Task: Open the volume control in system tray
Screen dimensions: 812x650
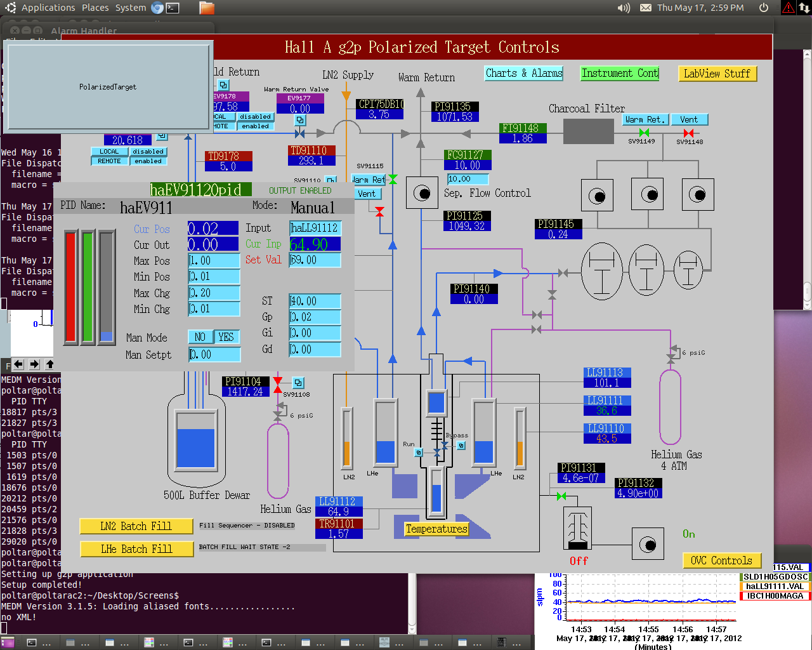Action: pos(624,8)
